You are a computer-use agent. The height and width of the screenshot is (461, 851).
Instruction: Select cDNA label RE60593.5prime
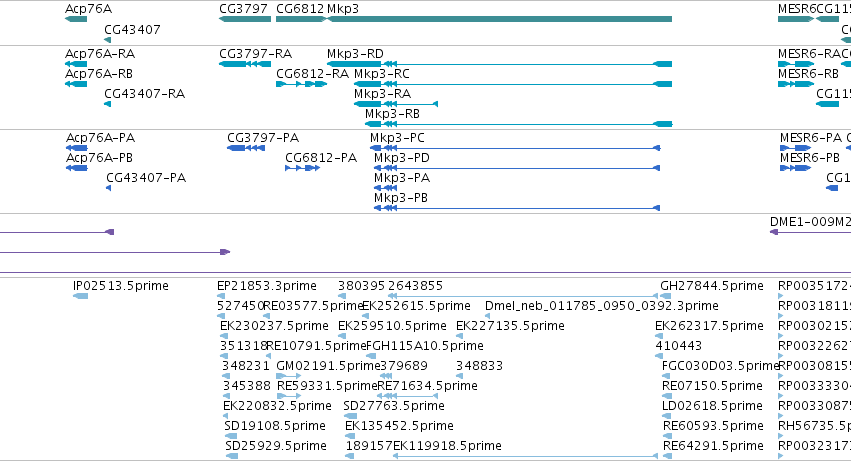pos(713,426)
